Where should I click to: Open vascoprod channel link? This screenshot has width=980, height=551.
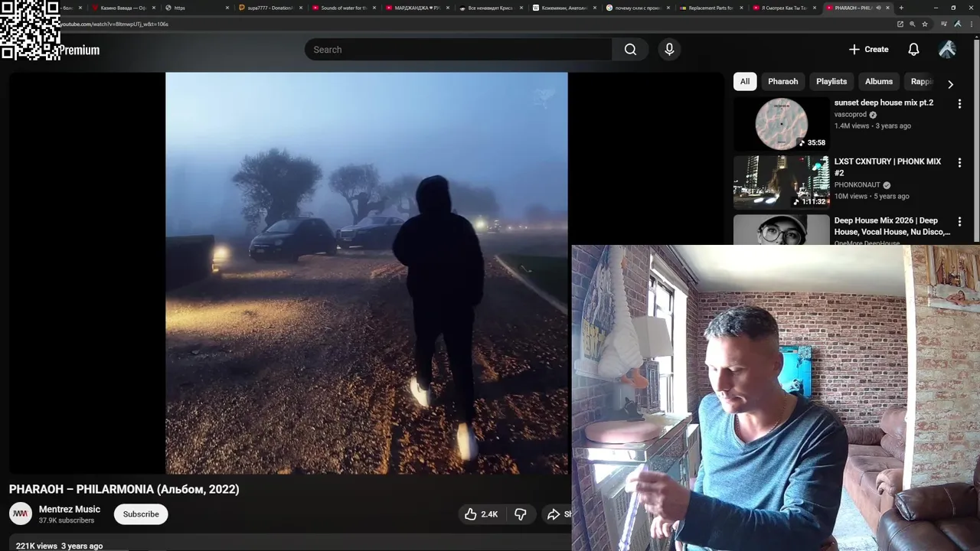(x=850, y=115)
